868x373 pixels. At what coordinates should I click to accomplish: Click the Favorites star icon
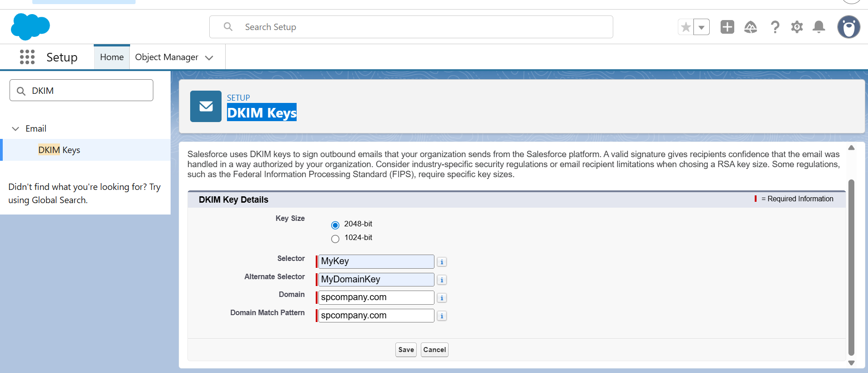click(686, 27)
